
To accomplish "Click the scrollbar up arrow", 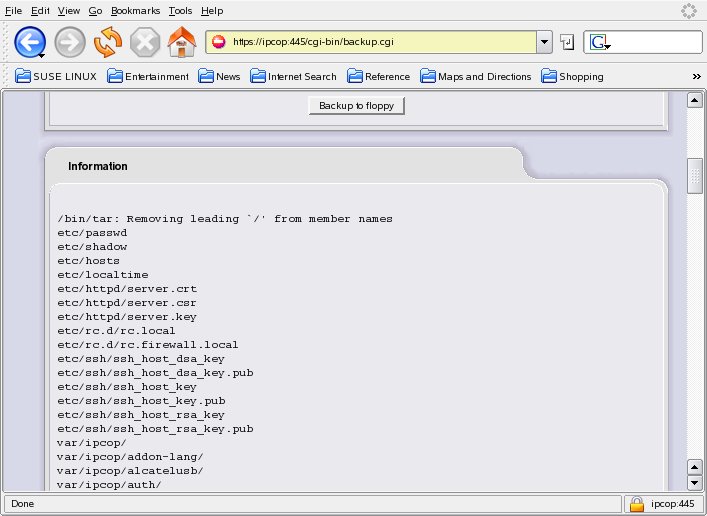I will (694, 101).
